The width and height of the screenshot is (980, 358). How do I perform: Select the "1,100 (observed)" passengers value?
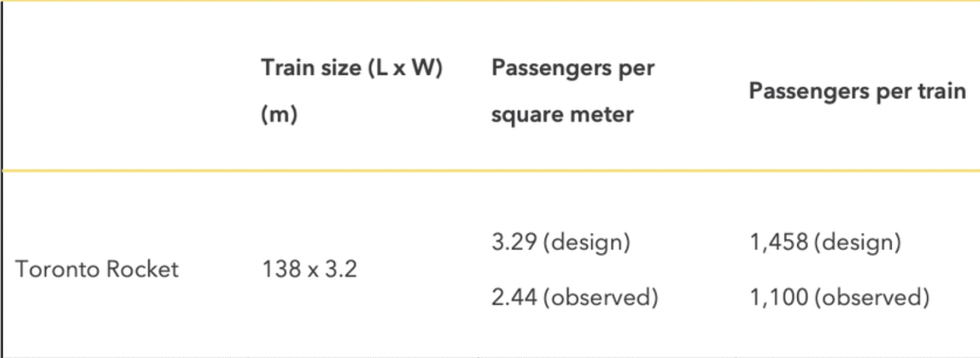pos(839,297)
